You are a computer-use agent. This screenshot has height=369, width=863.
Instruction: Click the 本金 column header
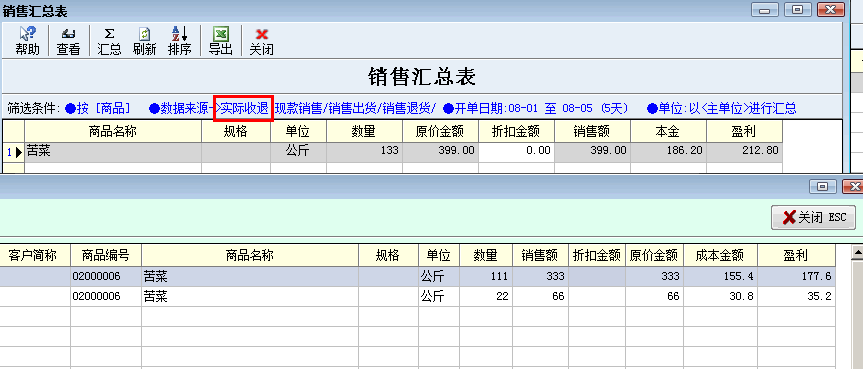(668, 132)
